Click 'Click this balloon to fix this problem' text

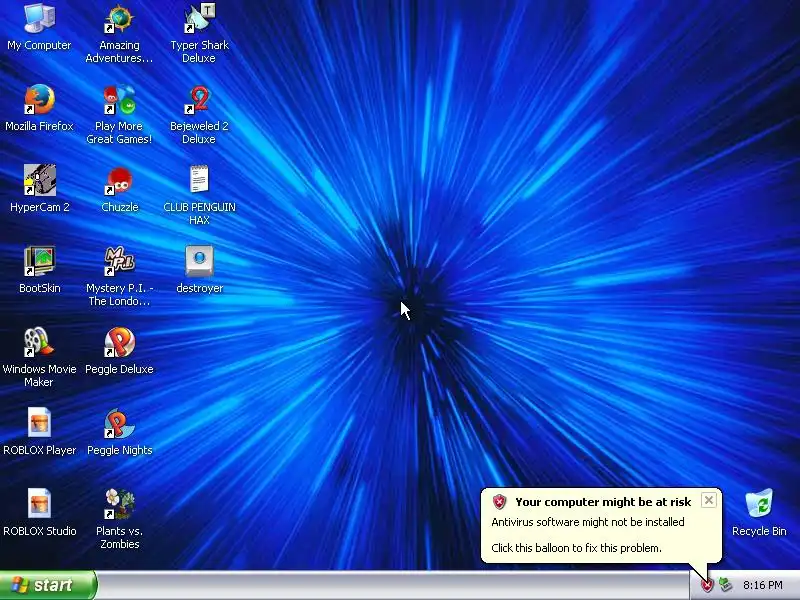click(577, 548)
